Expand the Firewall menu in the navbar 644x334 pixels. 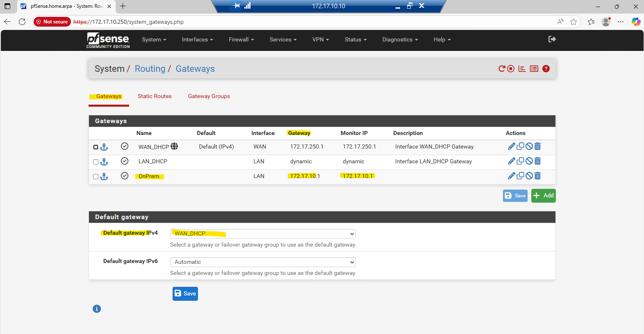pyautogui.click(x=241, y=40)
